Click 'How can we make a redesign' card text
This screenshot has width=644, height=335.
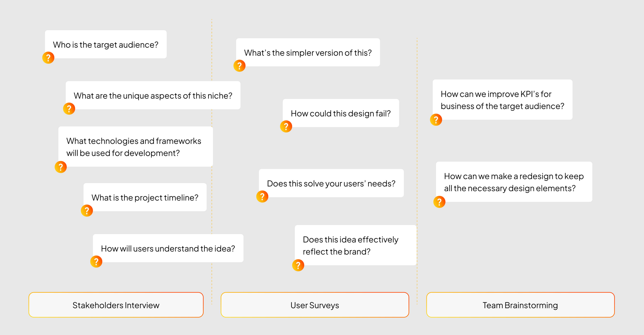point(514,182)
